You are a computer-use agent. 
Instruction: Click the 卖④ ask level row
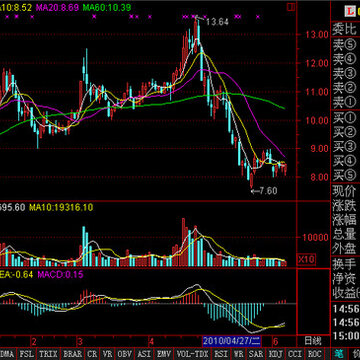coord(345,59)
